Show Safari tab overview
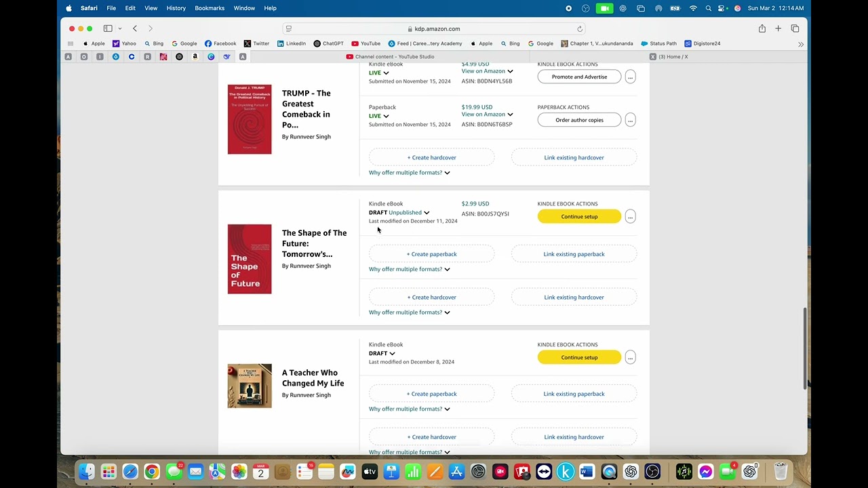Screen dimensions: 868x488 point(795,28)
